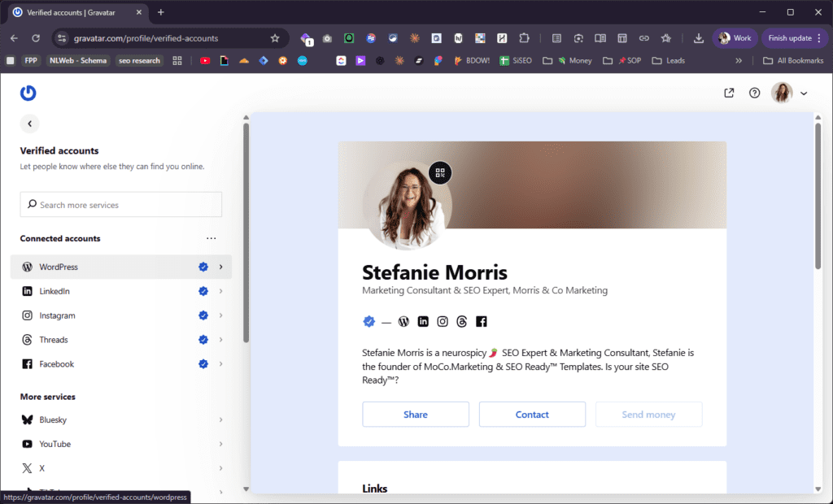Click the LinkedIn icon on profile card

coord(423,322)
